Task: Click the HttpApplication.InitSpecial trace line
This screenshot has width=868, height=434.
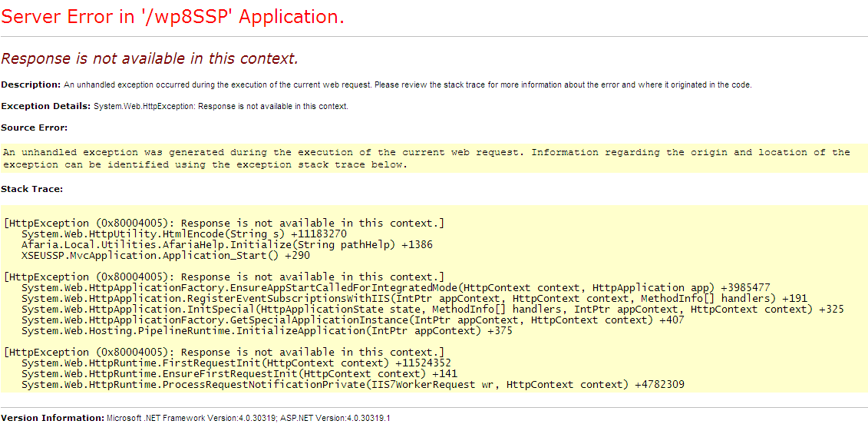Action: (433, 310)
